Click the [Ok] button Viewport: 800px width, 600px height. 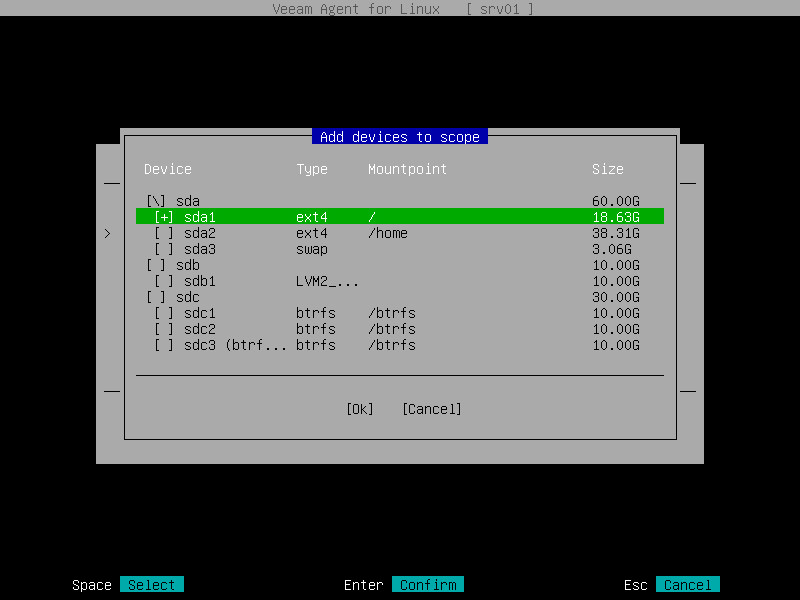click(360, 409)
